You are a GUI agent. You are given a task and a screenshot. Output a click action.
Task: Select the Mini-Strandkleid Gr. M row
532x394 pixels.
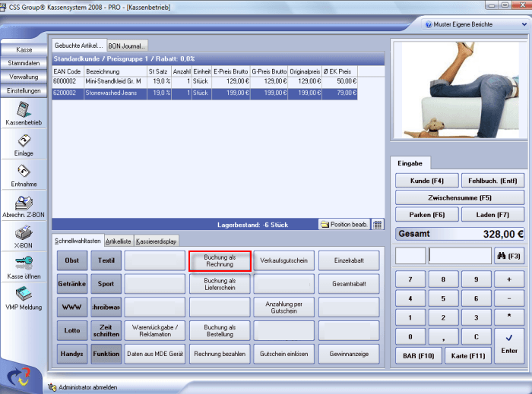pyautogui.click(x=204, y=82)
